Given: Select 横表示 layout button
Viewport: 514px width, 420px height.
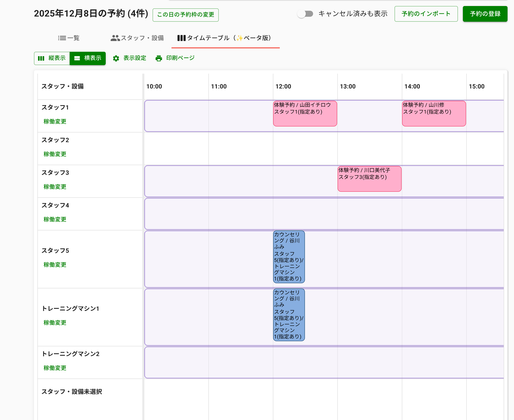Looking at the screenshot, I should [88, 58].
